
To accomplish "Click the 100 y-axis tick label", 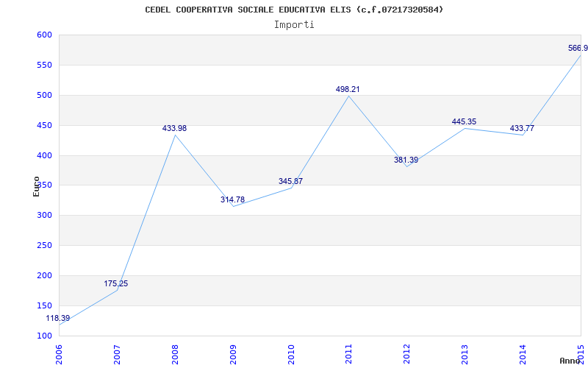I will 44,336.
